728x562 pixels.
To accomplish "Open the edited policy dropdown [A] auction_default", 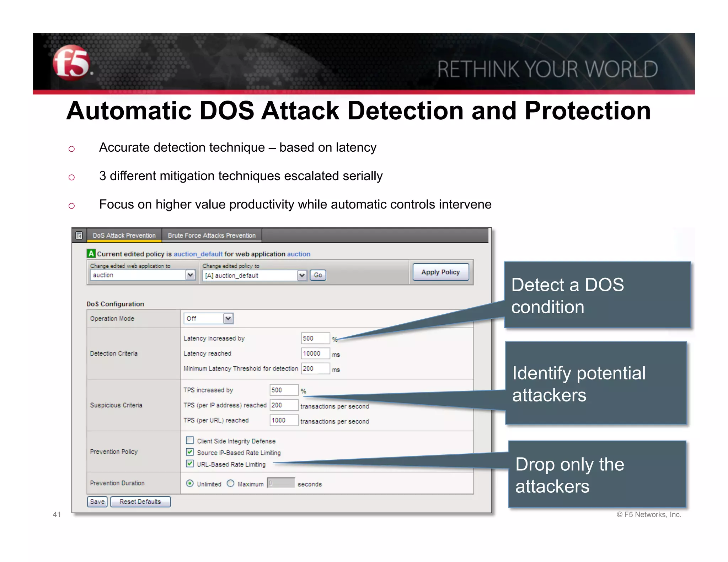I will coord(255,275).
